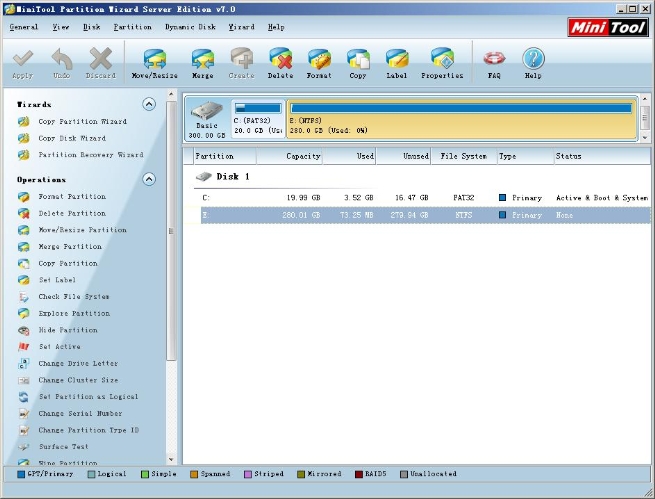Open the Wizard menu
Screen dimensions: 655x499
241,27
